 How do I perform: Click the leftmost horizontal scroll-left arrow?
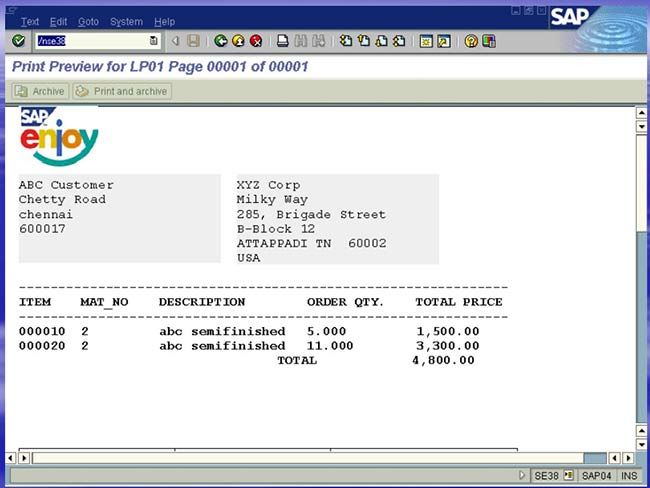click(x=11, y=458)
